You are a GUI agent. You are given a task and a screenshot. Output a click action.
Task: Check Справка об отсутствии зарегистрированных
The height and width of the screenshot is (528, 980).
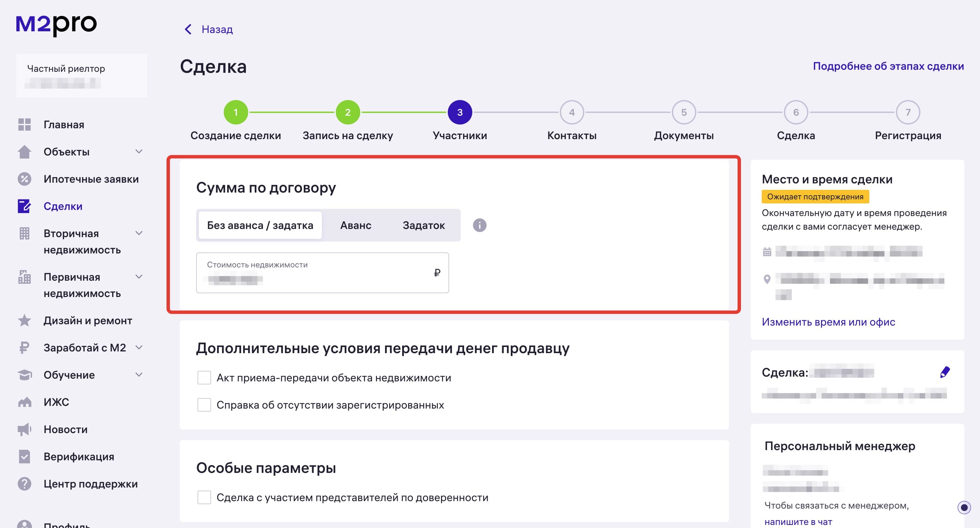204,405
